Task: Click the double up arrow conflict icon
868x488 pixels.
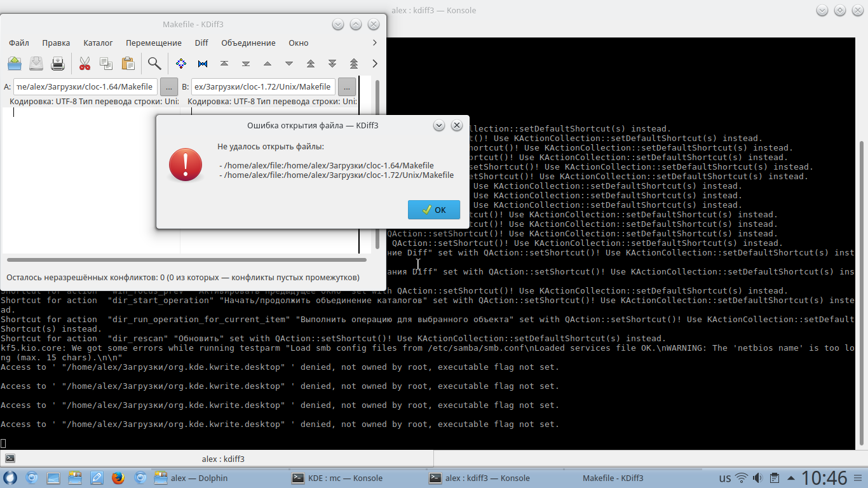Action: pyautogui.click(x=311, y=64)
